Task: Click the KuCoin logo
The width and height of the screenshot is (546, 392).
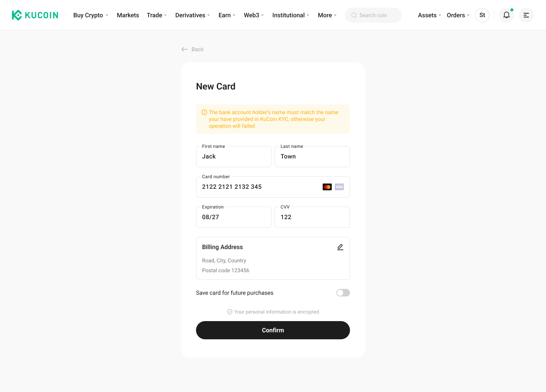Action: (35, 15)
